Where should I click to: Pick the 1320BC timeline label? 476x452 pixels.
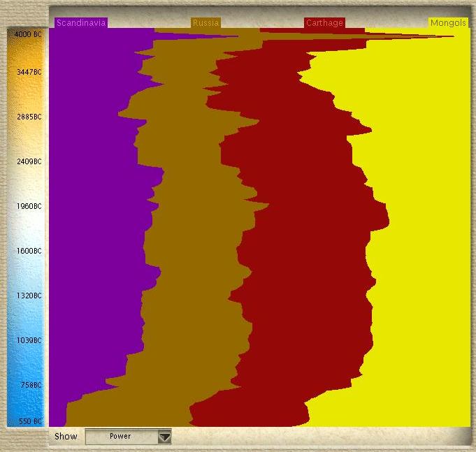click(29, 296)
